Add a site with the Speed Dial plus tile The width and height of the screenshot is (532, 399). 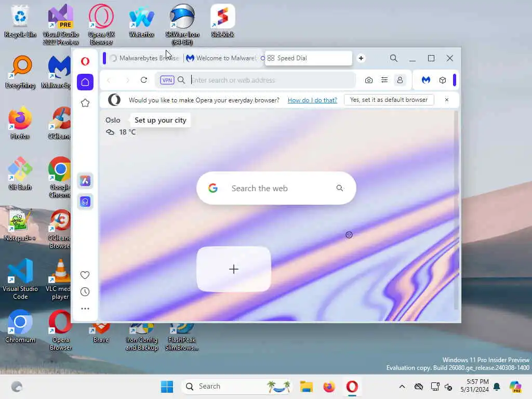234,269
